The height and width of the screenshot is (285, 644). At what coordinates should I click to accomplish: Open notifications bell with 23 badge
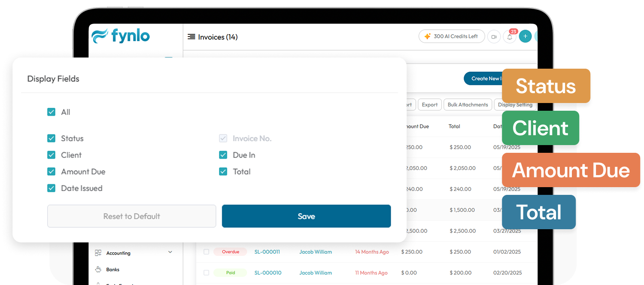point(510,37)
